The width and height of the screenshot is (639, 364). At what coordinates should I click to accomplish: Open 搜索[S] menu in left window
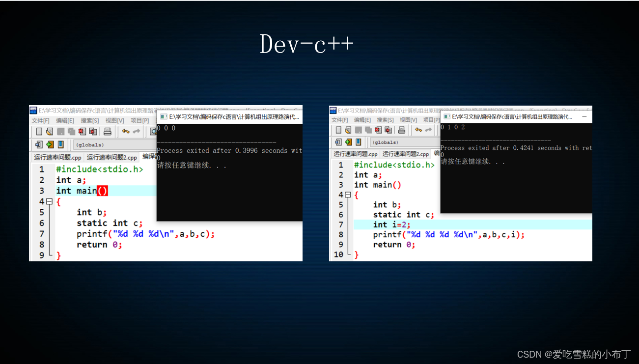pos(90,120)
